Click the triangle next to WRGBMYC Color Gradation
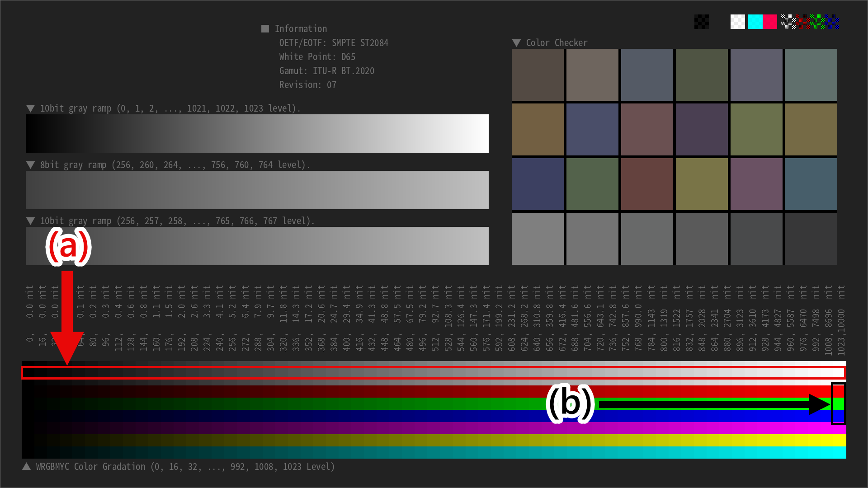Viewport: 868px width, 488px height. (x=27, y=466)
